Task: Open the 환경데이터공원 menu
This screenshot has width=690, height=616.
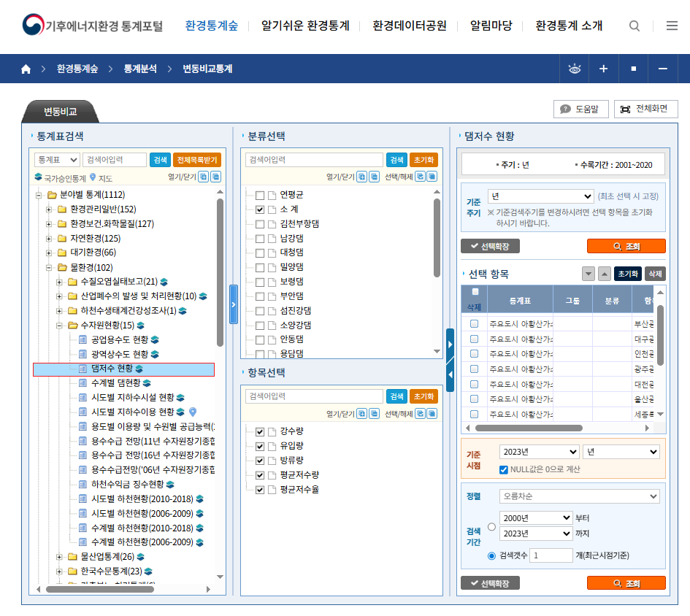Action: tap(409, 26)
